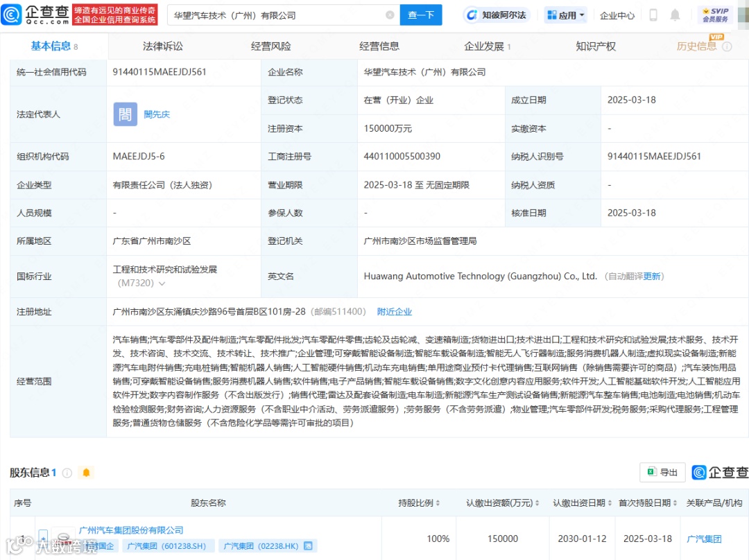Open SVIP member services icon
The image size is (749, 560).
(x=715, y=15)
